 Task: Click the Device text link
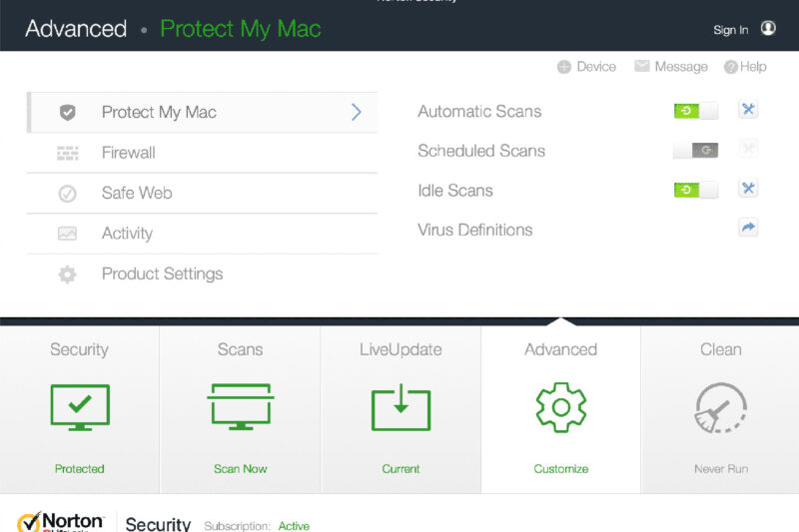click(596, 67)
